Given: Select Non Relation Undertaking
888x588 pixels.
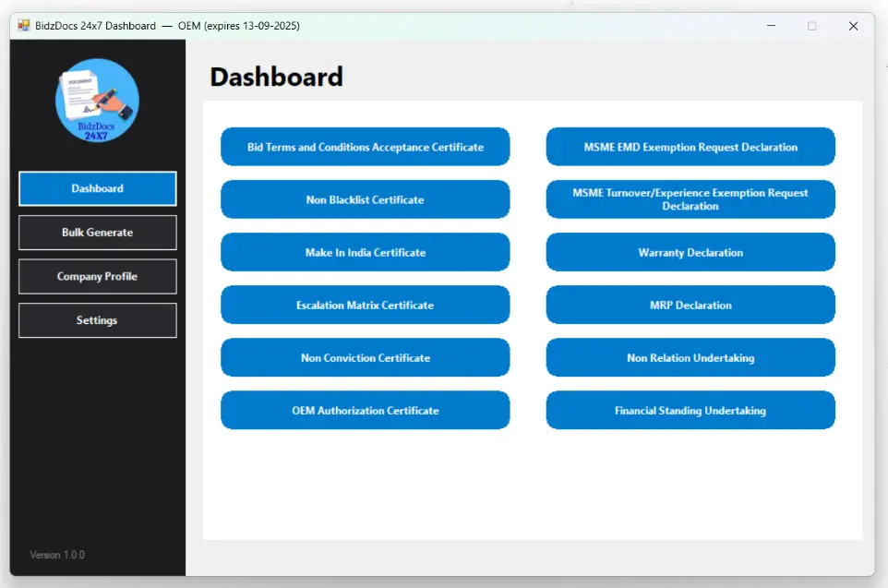Looking at the screenshot, I should click(690, 357).
